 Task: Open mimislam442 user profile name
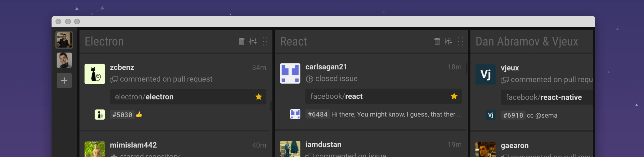pyautogui.click(x=133, y=145)
